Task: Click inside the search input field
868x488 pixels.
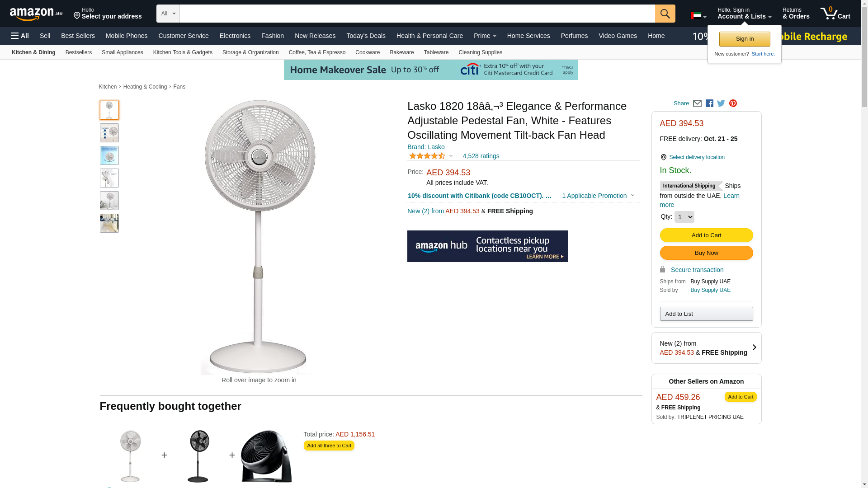Action: 417,14
